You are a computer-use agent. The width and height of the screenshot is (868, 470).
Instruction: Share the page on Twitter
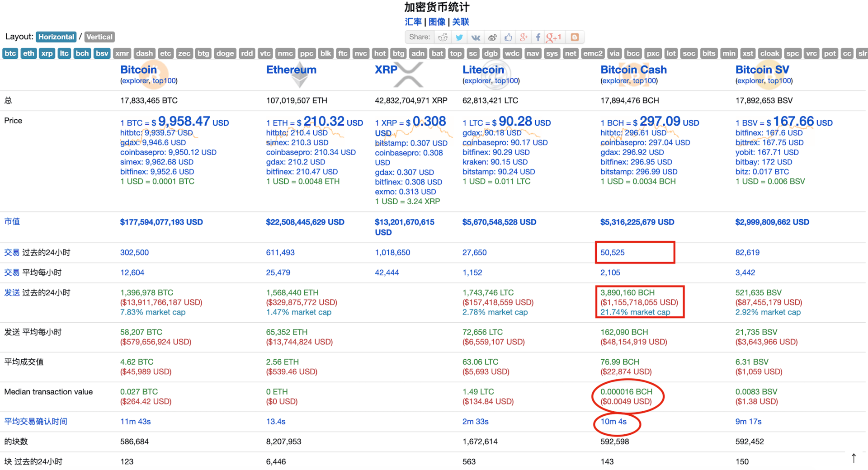pyautogui.click(x=459, y=38)
